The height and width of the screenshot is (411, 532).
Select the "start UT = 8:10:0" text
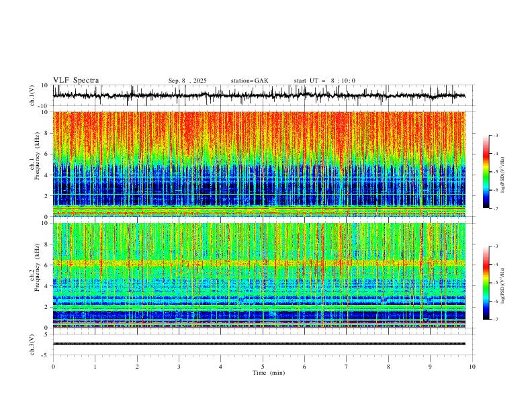pyautogui.click(x=324, y=81)
